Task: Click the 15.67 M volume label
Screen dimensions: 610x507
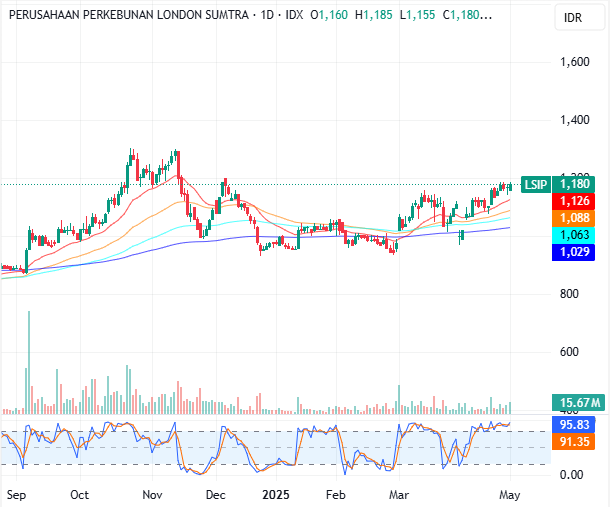Action: click(x=578, y=402)
